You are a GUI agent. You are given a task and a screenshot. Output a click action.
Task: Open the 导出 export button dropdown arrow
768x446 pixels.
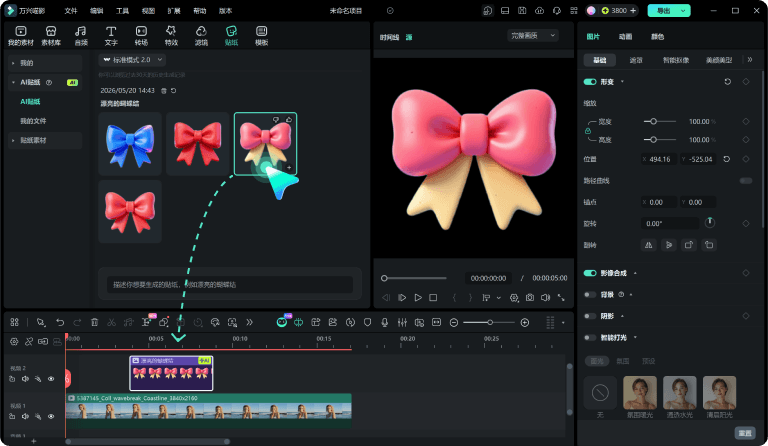click(683, 11)
